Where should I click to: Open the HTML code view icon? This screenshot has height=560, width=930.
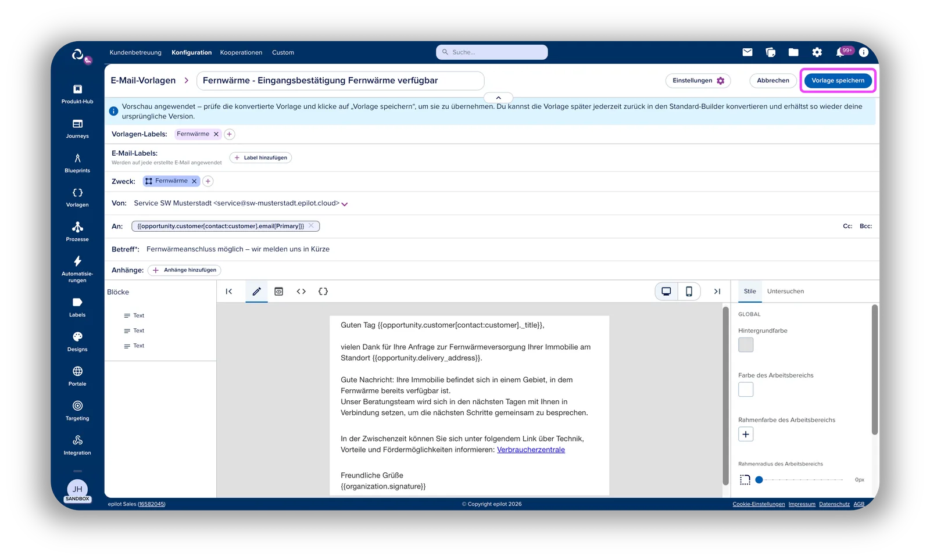pos(301,292)
